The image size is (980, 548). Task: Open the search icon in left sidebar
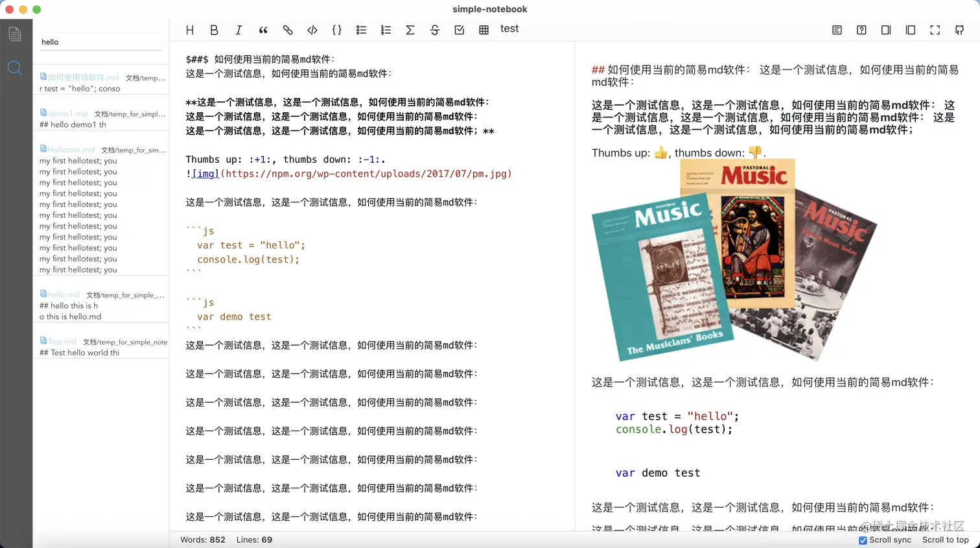click(x=15, y=68)
